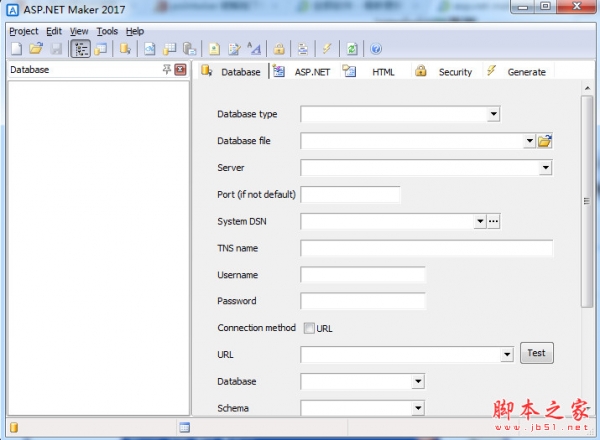Click the table window toolbar icon beside list view

click(x=101, y=49)
